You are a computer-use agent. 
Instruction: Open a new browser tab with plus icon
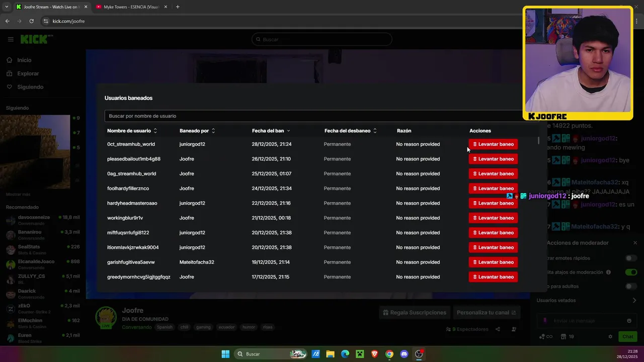pos(178,7)
